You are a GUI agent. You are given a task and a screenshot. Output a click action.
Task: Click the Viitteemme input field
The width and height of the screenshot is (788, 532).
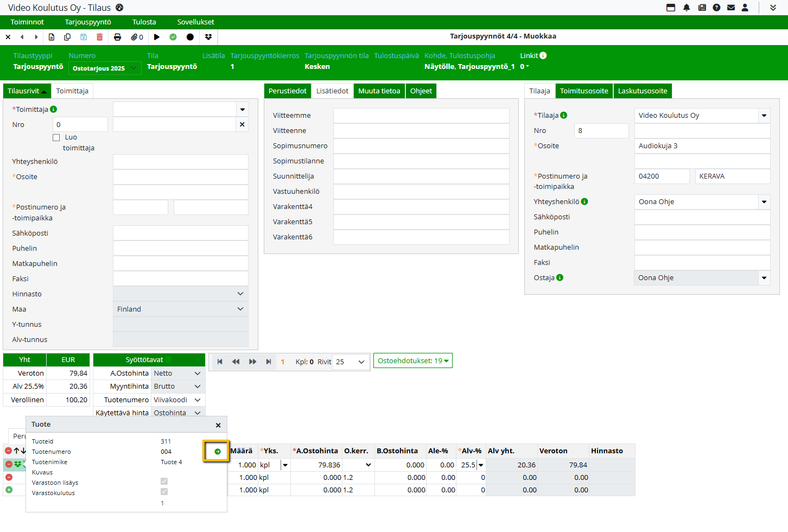point(421,116)
